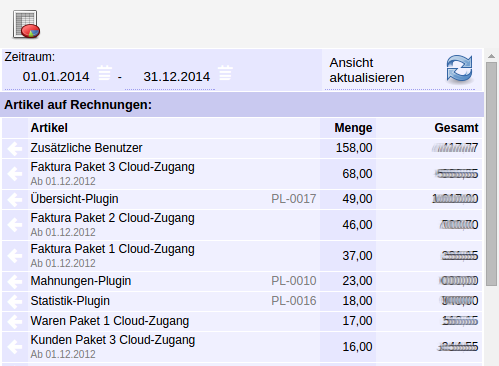Sort by Gesamt column header
This screenshot has height=366, width=499.
[x=456, y=128]
